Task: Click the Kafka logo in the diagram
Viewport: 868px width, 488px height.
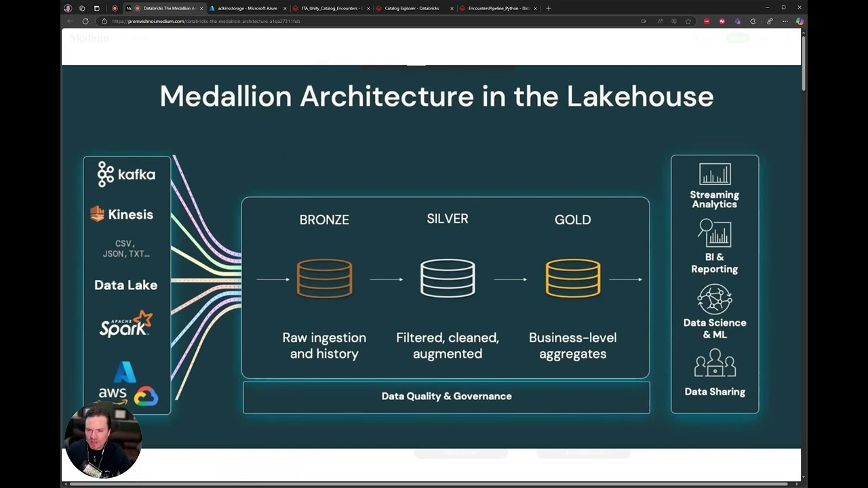Action: pyautogui.click(x=126, y=174)
